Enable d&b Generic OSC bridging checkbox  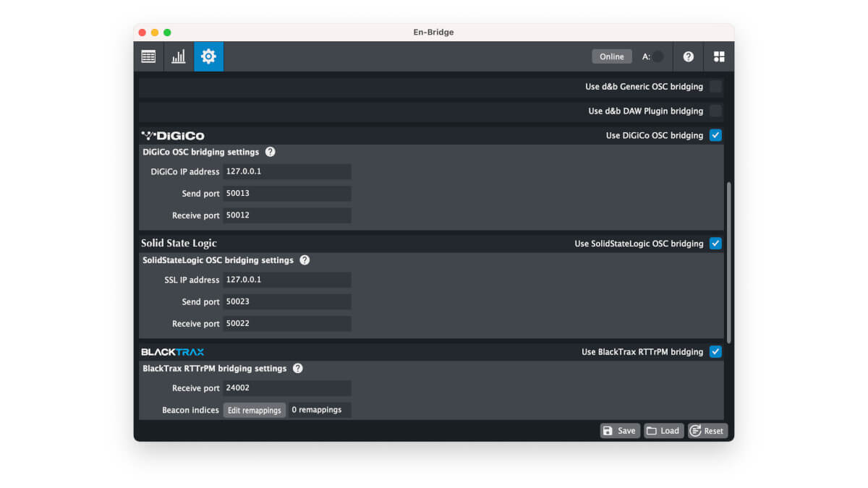715,87
